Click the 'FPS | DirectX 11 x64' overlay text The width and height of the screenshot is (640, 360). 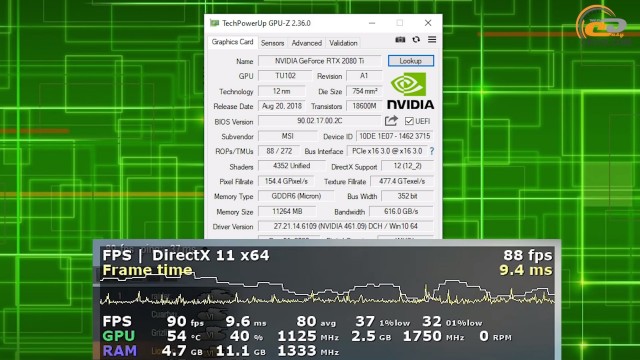186,256
